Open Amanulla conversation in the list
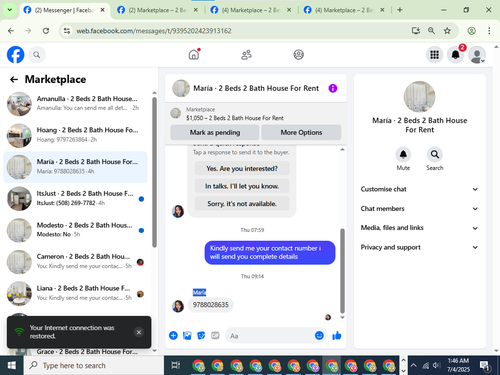Image resolution: width=500 pixels, height=375 pixels. [x=76, y=103]
